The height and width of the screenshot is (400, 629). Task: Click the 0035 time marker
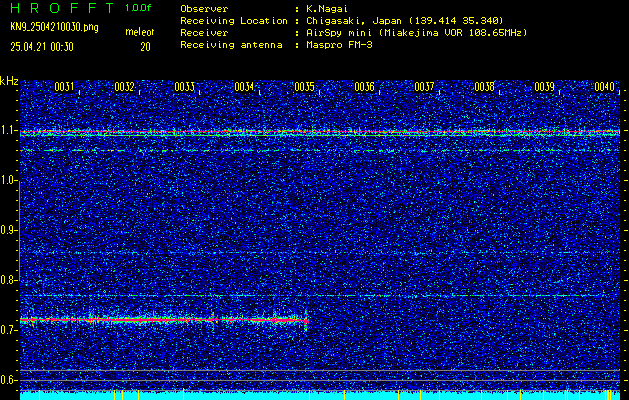tap(304, 87)
